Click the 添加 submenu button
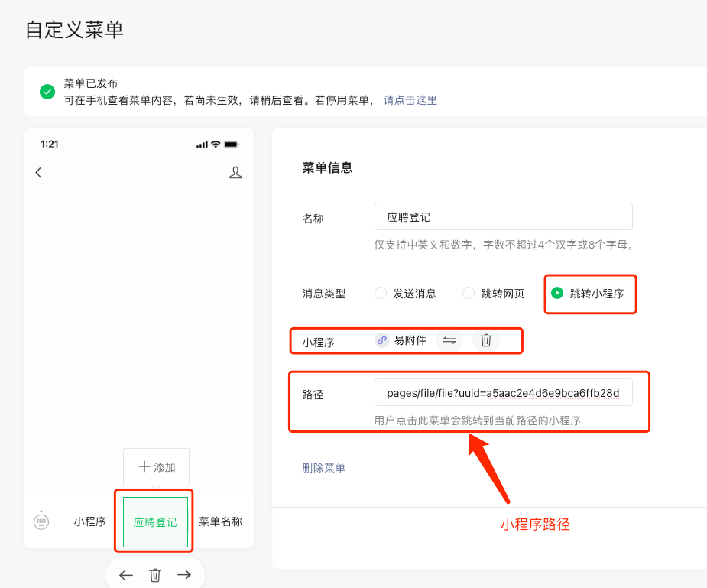The image size is (707, 588). pos(156,467)
